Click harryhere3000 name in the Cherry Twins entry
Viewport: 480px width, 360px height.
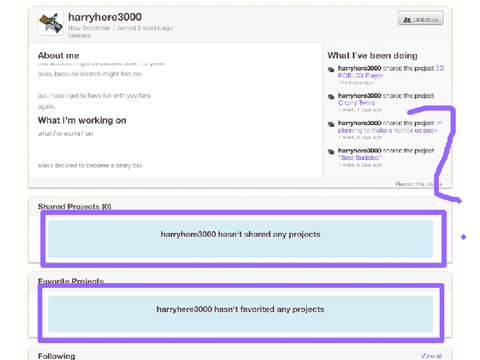[x=359, y=96]
